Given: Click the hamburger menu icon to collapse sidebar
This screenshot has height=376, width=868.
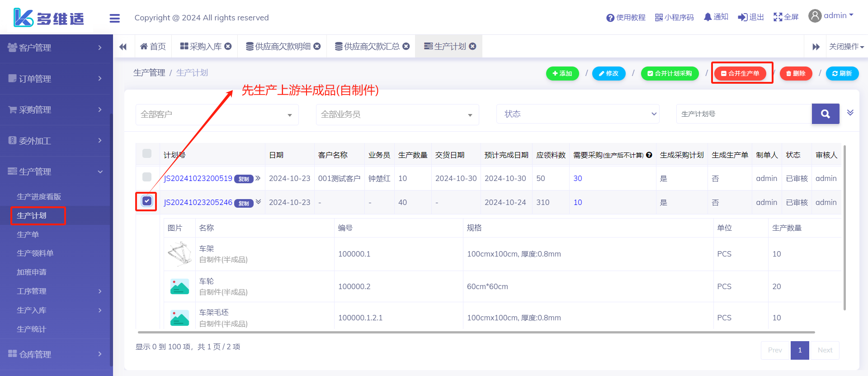Looking at the screenshot, I should [x=114, y=18].
